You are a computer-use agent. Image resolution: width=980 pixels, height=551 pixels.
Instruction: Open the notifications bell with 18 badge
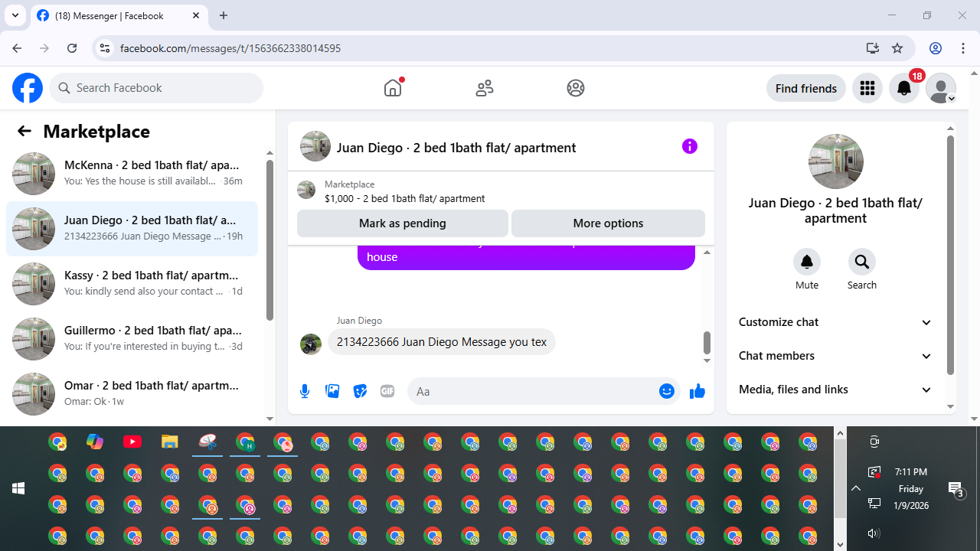[x=904, y=88]
